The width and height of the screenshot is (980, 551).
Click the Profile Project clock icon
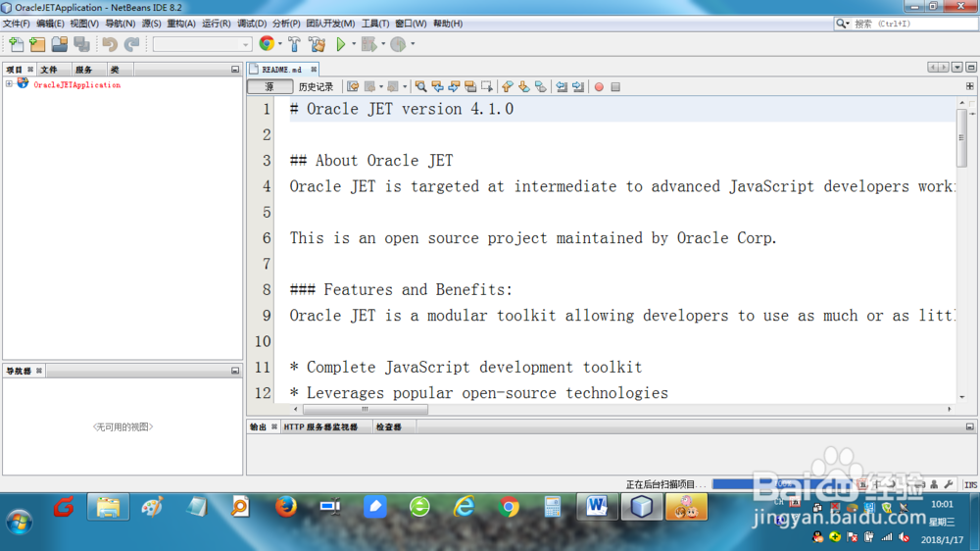(x=398, y=44)
